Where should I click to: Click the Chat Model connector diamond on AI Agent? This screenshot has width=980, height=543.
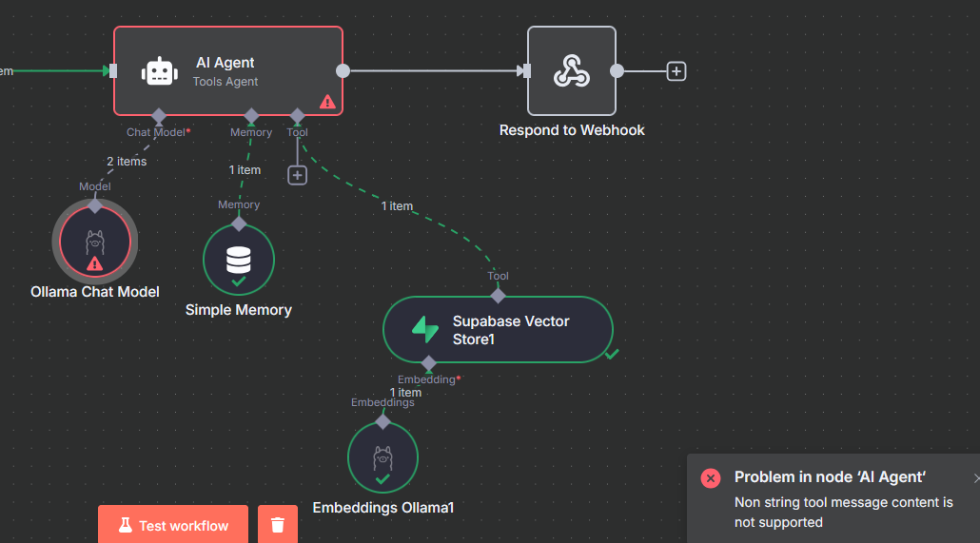(159, 116)
